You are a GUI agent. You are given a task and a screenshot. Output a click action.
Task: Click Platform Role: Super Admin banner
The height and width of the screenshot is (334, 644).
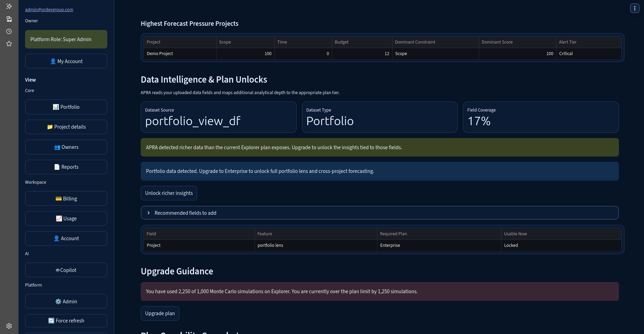pyautogui.click(x=66, y=39)
